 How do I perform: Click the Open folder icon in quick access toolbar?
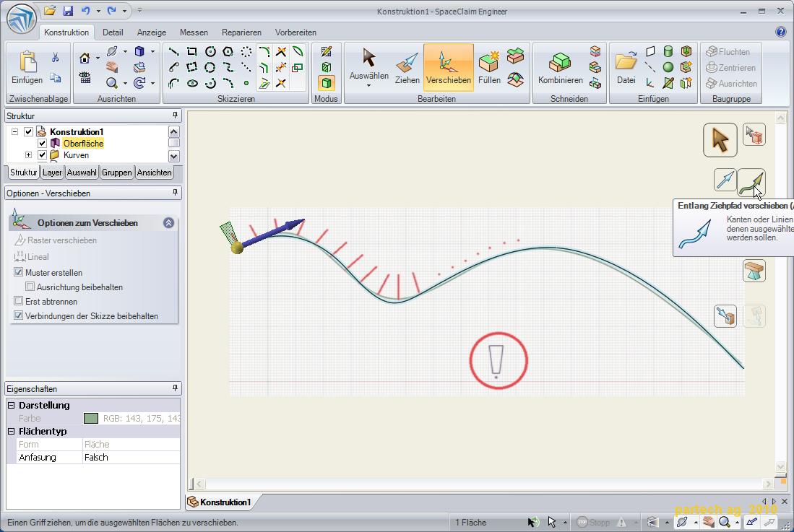(x=50, y=11)
